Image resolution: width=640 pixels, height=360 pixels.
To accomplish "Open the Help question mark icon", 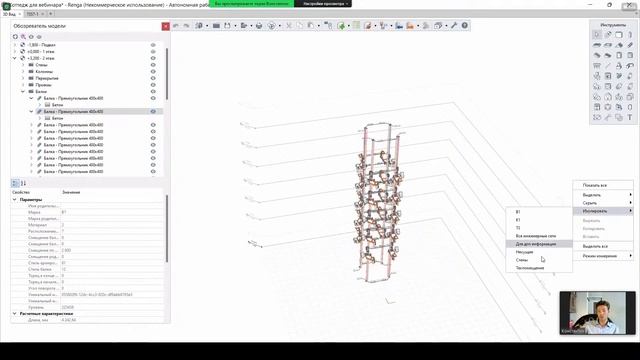I will point(464,26).
